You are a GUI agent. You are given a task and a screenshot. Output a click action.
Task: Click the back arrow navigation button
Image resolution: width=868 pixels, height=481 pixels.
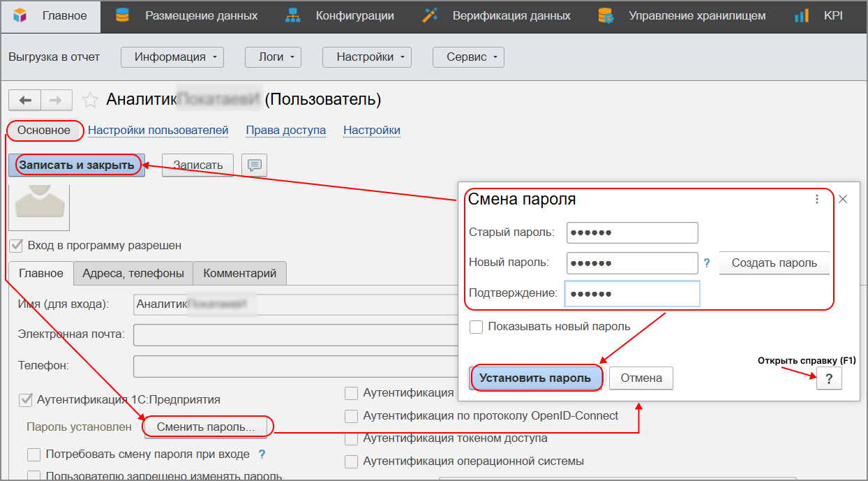pyautogui.click(x=25, y=100)
